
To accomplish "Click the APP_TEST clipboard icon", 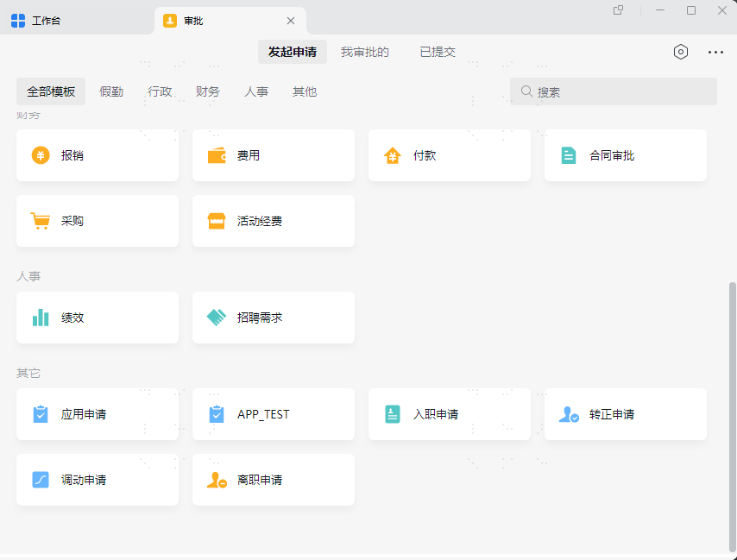I will click(217, 414).
